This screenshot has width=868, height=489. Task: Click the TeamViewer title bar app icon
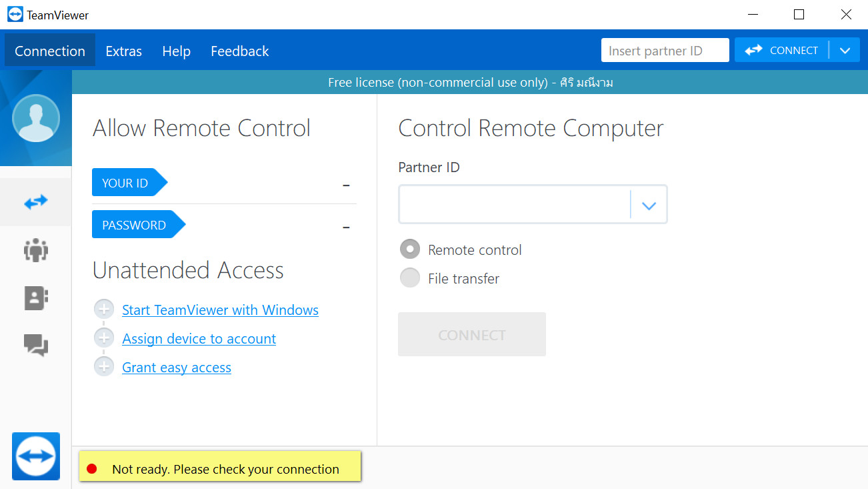pos(15,14)
